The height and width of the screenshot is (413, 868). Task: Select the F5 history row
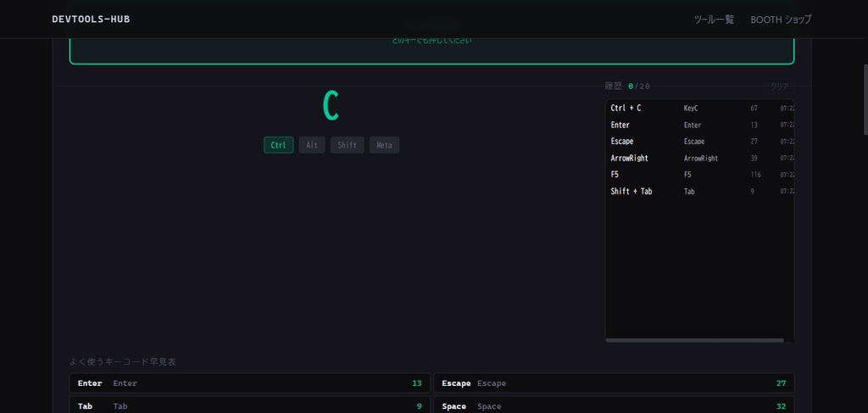pos(700,175)
